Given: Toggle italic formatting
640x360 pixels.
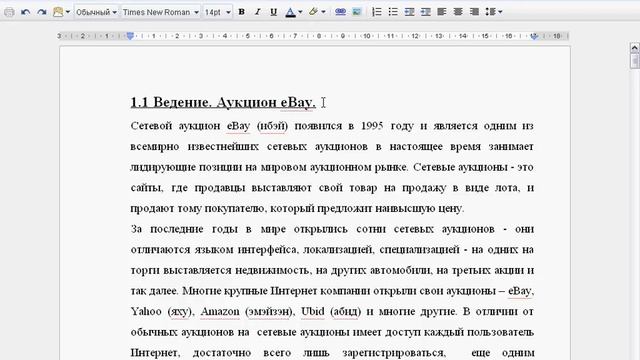Looking at the screenshot, I should click(x=258, y=12).
